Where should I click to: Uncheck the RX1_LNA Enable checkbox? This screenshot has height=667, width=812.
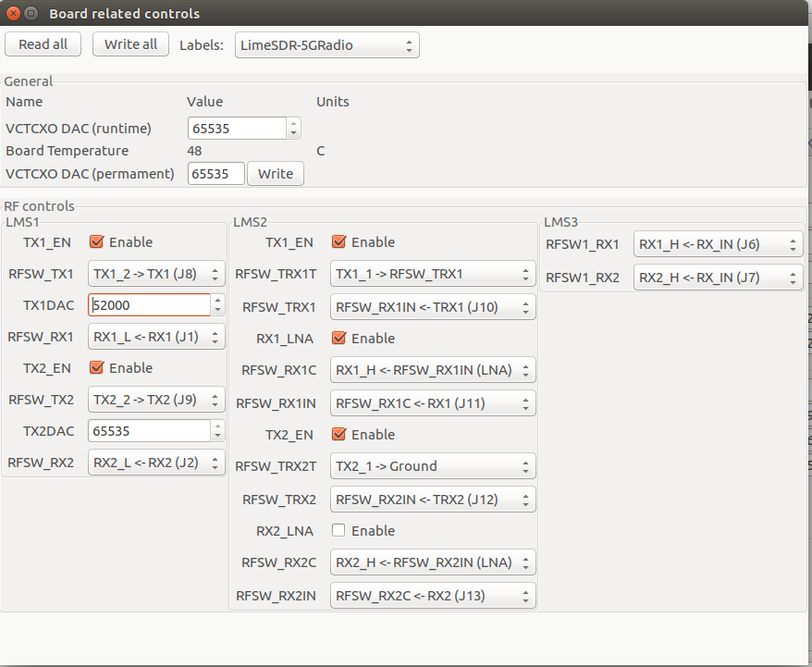point(338,339)
